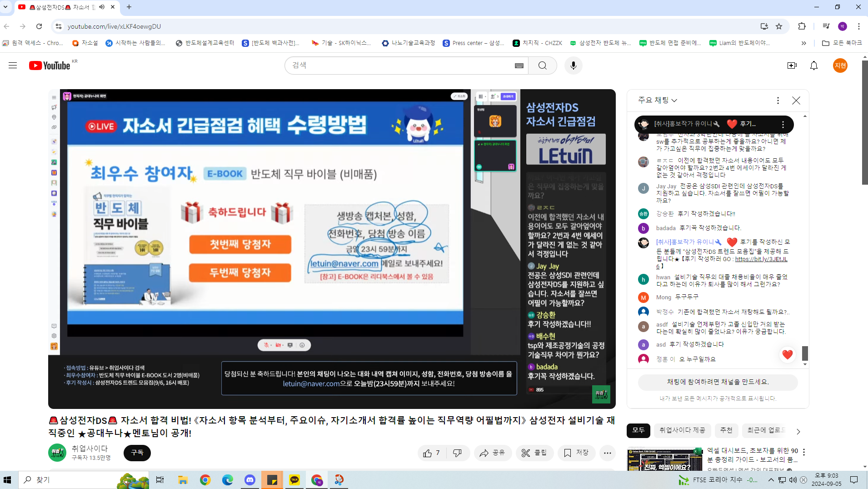This screenshot has width=868, height=489.
Task: Click the search magnifier button
Action: [x=542, y=66]
